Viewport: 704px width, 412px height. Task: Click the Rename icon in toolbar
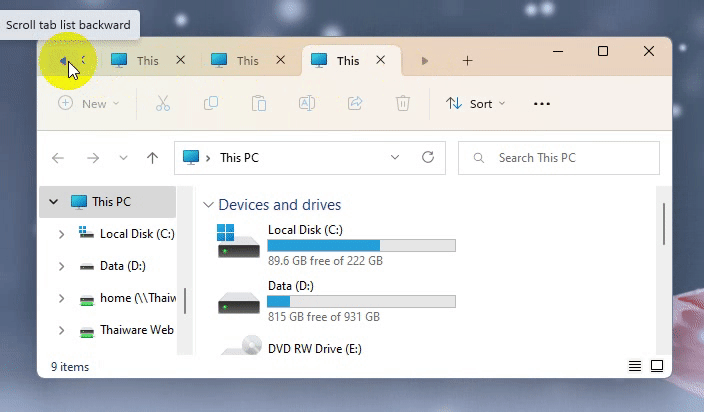click(307, 104)
